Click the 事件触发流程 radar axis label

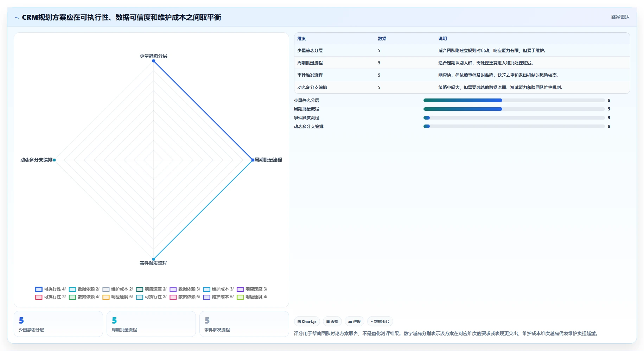[x=153, y=263]
